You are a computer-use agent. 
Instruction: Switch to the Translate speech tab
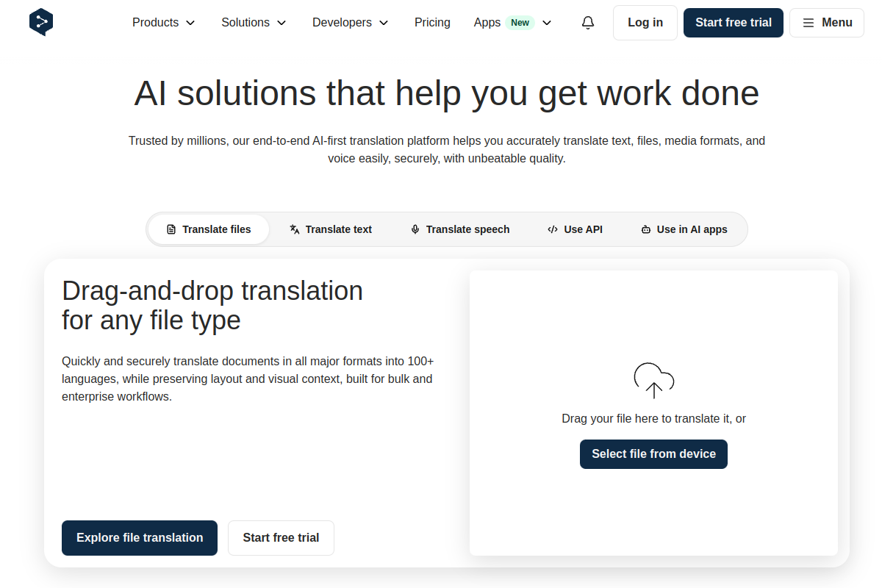[x=460, y=229]
